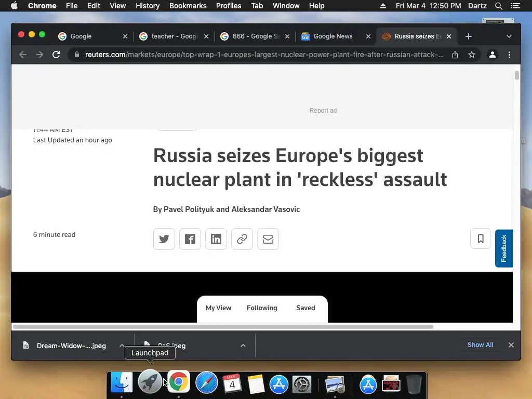Open Chrome share page icon
Viewport: 532px width, 399px height.
point(455,55)
